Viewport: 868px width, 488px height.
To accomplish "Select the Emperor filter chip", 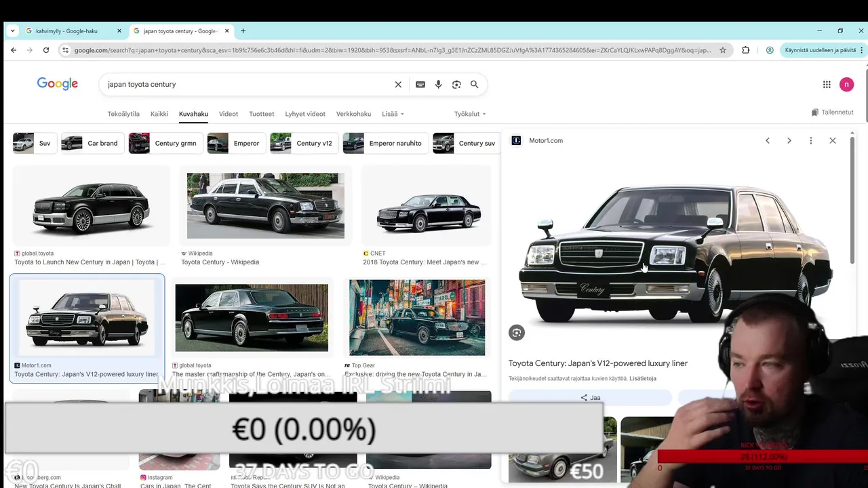I will [236, 143].
